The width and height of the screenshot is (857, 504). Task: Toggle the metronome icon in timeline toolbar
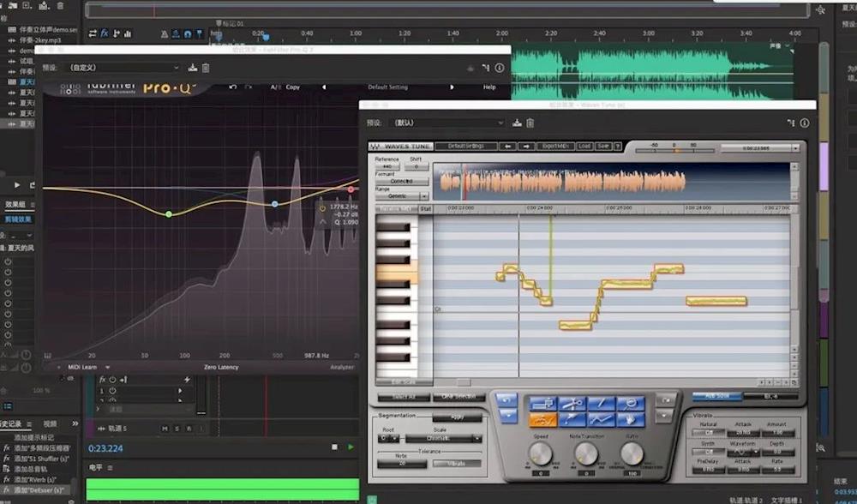point(165,34)
